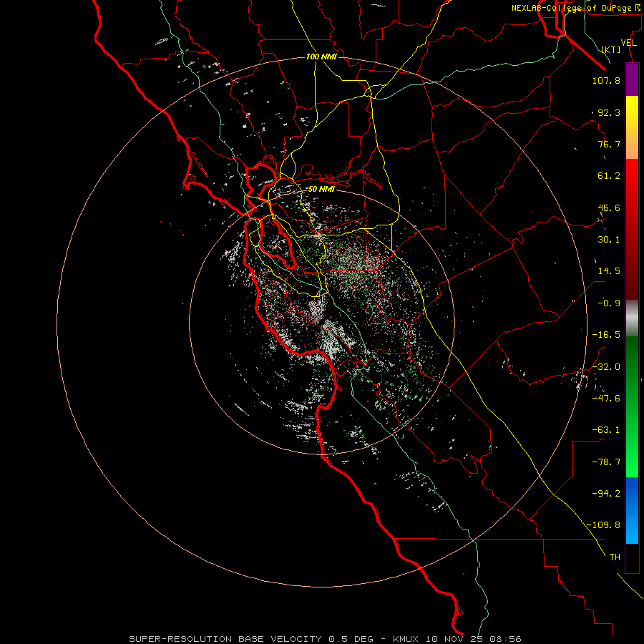644x644 pixels.
Task: Click the -0.9 legend value
Action: click(609, 303)
